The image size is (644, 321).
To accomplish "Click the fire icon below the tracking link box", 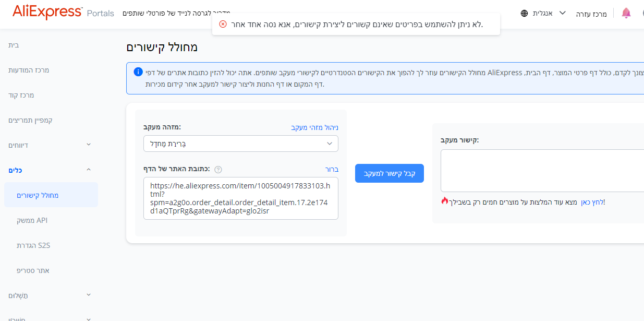I will [444, 201].
